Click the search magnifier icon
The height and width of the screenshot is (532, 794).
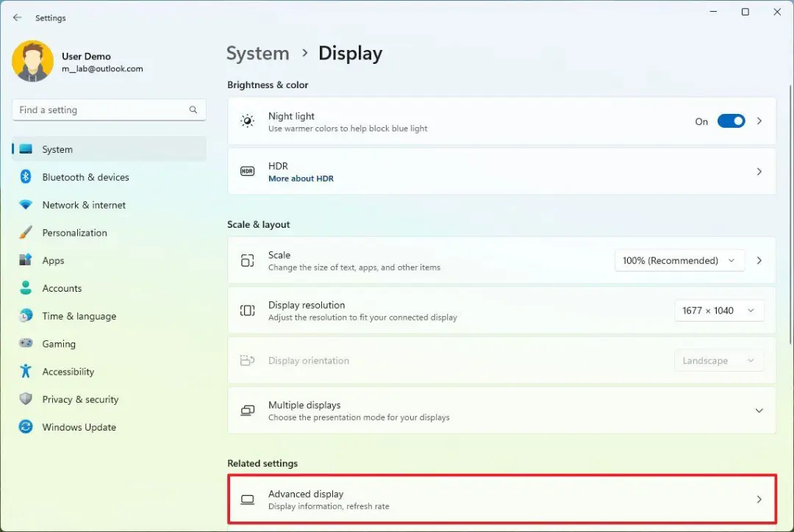tap(193, 109)
